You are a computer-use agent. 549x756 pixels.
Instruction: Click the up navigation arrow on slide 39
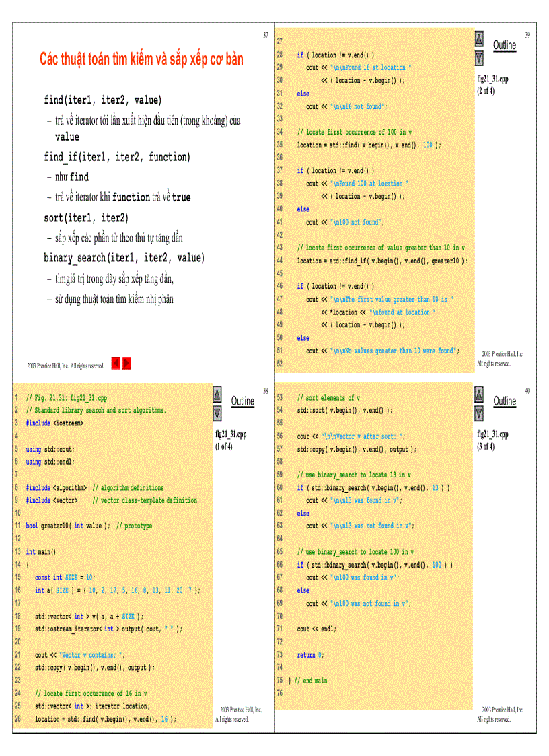point(478,38)
